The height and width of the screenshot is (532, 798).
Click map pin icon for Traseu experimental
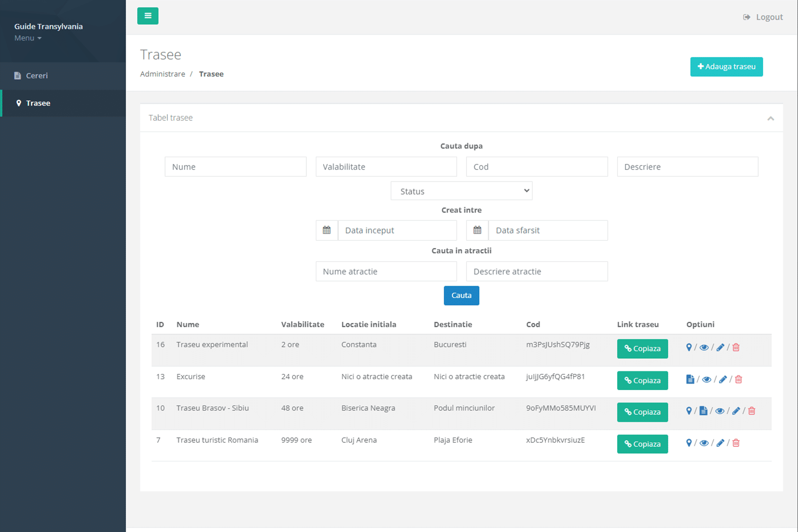tap(689, 347)
